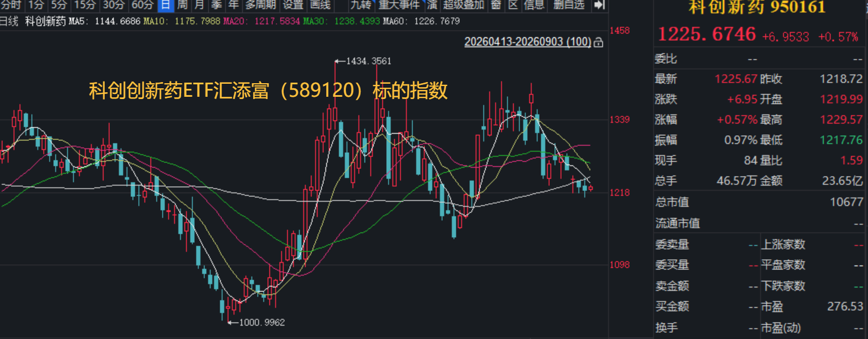This screenshot has width=868, height=339.
Task: Select the 15分 period tab
Action: click(84, 5)
